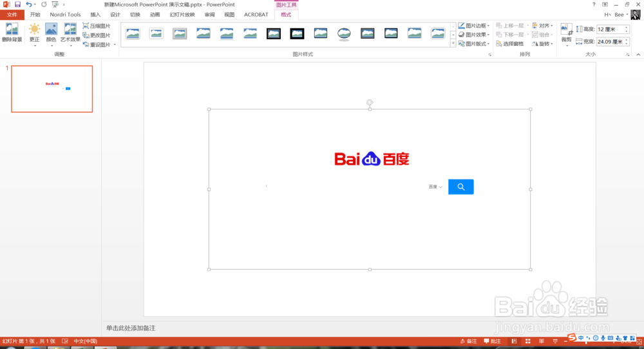Switch to the 幻灯片放映 (Slide Show) tab
This screenshot has width=644, height=349.
coord(182,15)
